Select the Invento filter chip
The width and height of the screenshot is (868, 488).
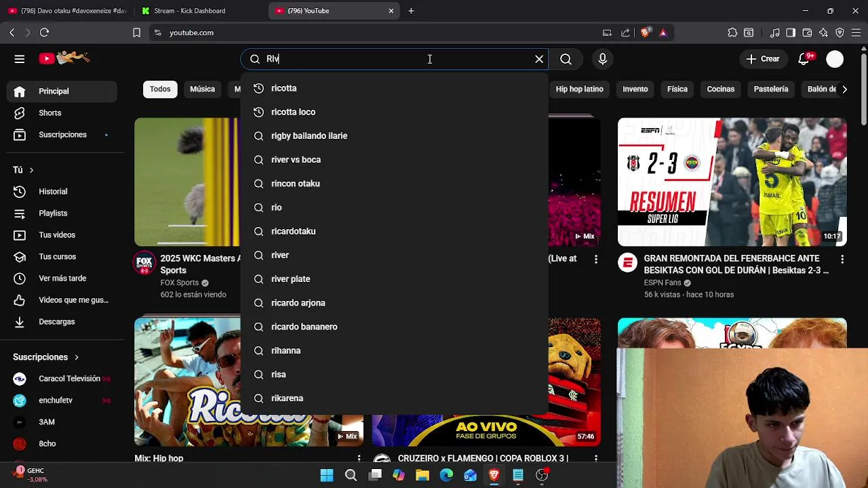click(x=635, y=89)
